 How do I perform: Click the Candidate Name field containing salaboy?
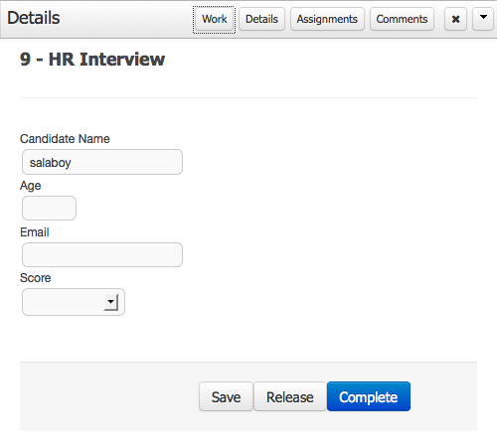click(x=102, y=162)
